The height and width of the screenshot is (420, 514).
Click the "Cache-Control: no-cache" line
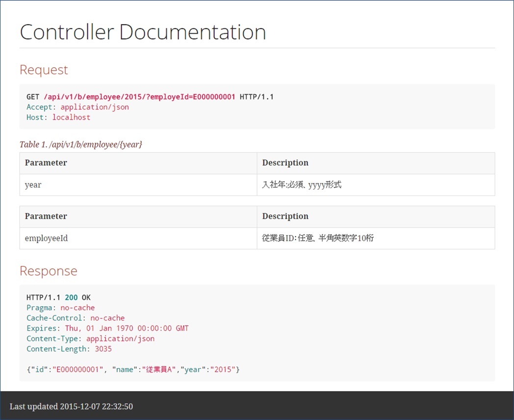click(75, 318)
